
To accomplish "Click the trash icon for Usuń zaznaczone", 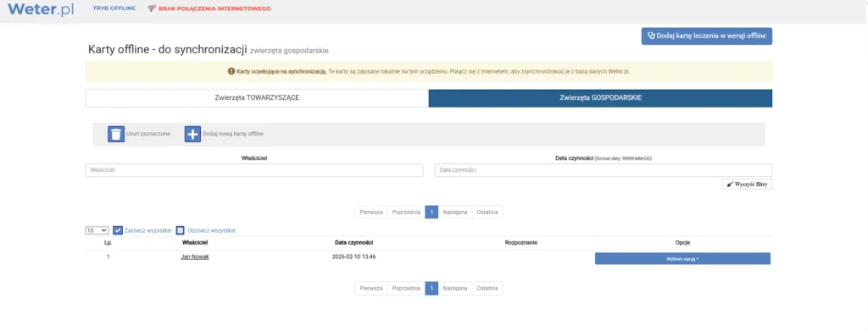I will 116,134.
